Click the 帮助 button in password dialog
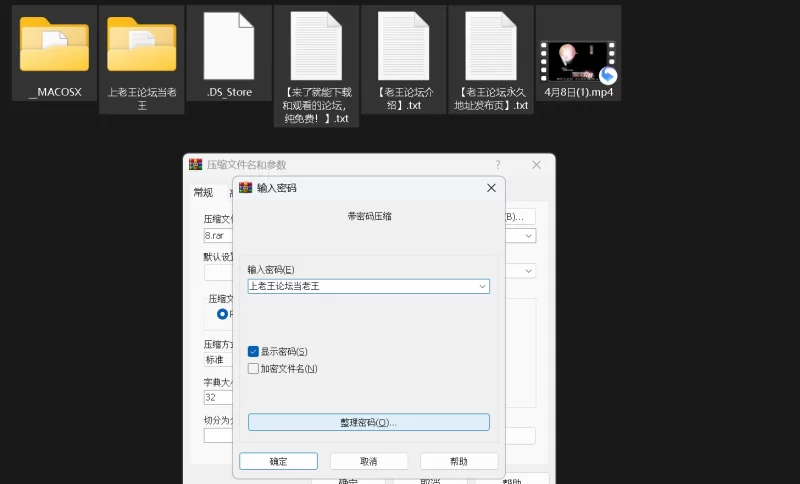The image size is (800, 484). [x=458, y=461]
